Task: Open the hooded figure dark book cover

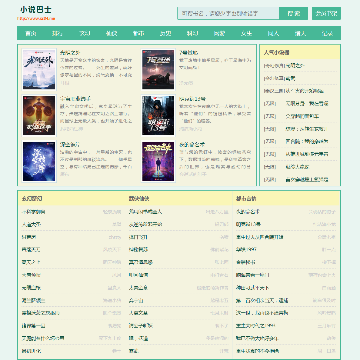Action: pyautogui.click(x=158, y=115)
